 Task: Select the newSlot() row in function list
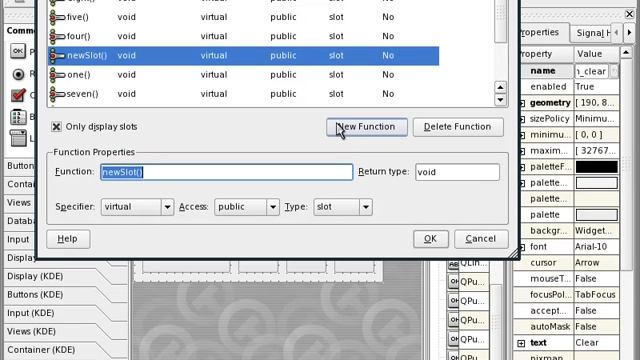pyautogui.click(x=244, y=56)
